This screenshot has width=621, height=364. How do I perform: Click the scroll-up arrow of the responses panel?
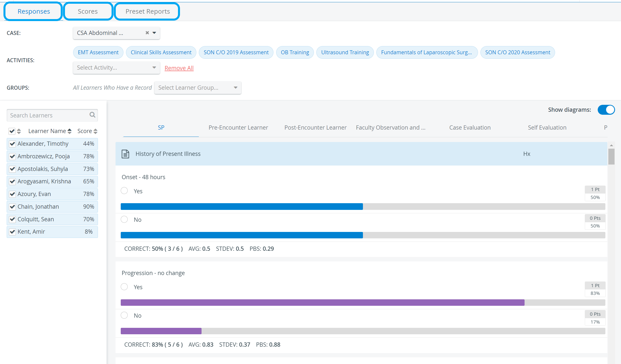[x=611, y=145]
